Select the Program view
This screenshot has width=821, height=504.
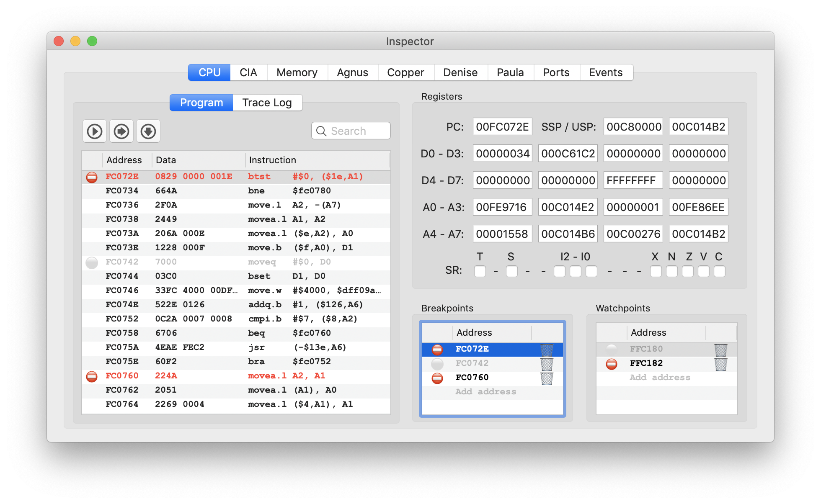201,103
